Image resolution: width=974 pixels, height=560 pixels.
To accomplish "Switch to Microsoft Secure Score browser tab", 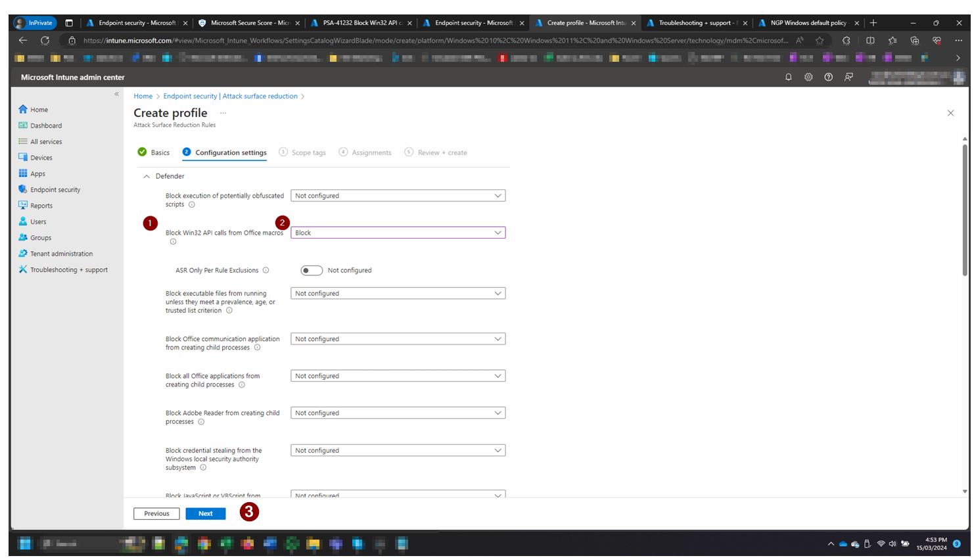I will [x=249, y=23].
